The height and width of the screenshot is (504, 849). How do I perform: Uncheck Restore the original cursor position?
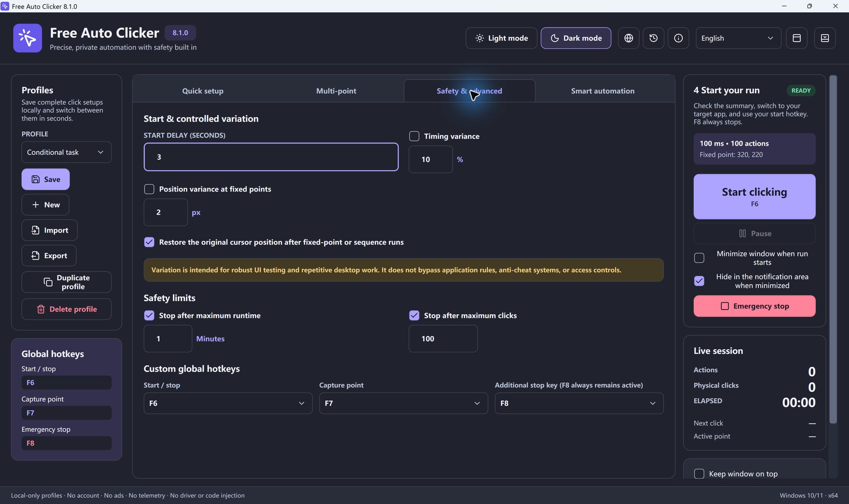(x=149, y=242)
